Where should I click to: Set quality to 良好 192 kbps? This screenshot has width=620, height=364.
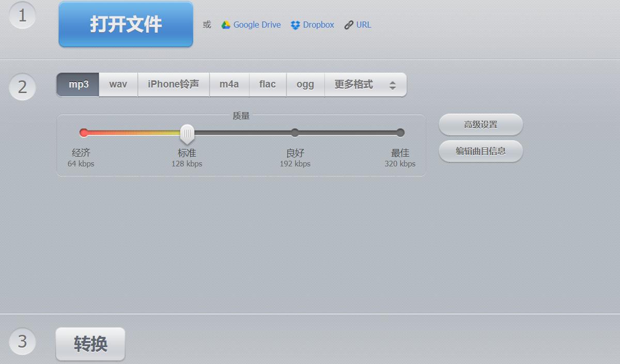pos(295,133)
